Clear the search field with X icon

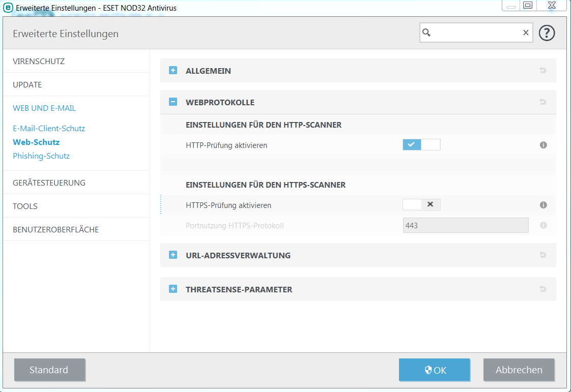pyautogui.click(x=526, y=33)
